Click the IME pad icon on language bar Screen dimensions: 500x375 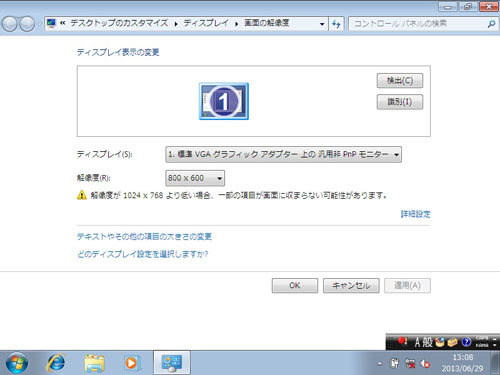click(440, 342)
